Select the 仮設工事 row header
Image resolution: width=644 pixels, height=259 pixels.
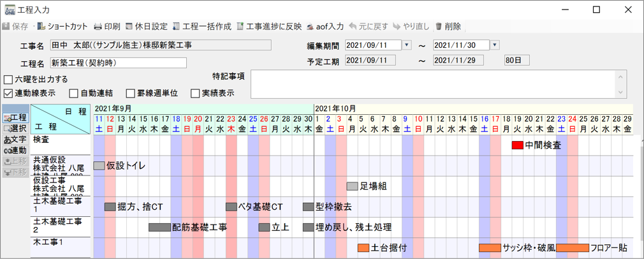[x=61, y=186]
